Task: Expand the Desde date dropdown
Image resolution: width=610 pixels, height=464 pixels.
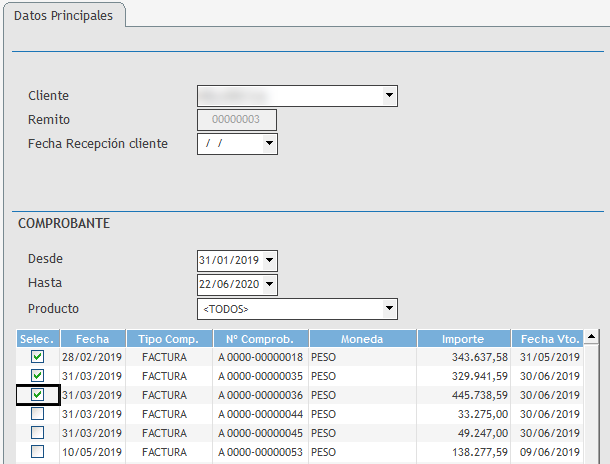Action: click(268, 261)
